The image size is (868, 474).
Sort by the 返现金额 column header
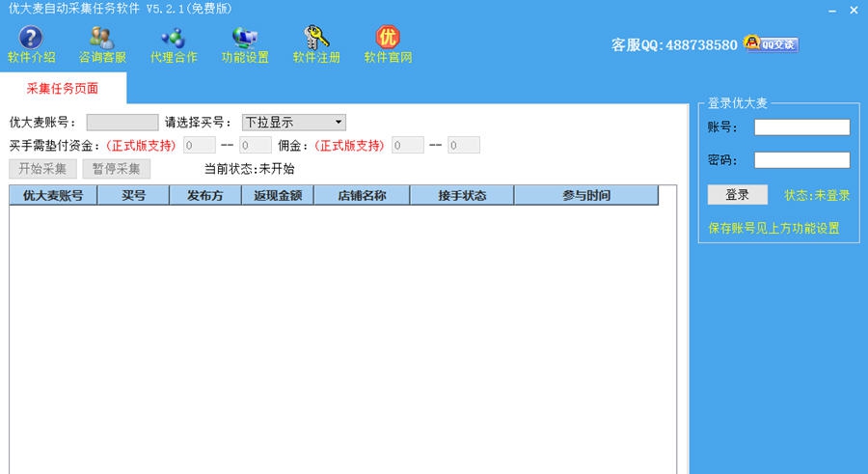(x=278, y=195)
